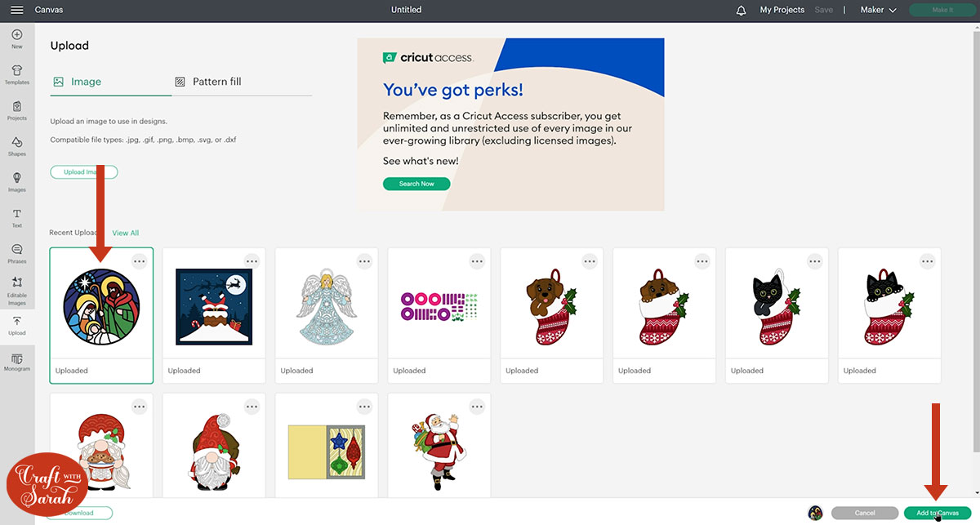Click selected image preview near Cancel
Image resolution: width=980 pixels, height=525 pixels.
815,513
